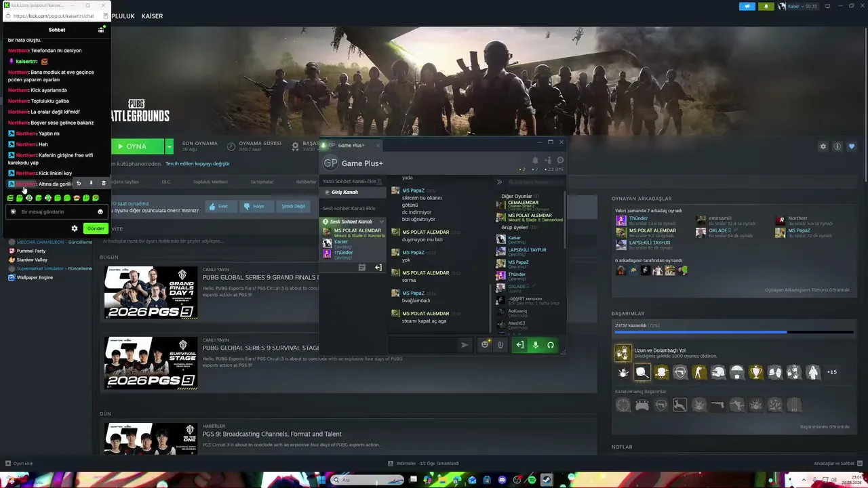This screenshot has width=868, height=488.
Task: Click the Şimdi Değil button
Action: click(x=293, y=206)
